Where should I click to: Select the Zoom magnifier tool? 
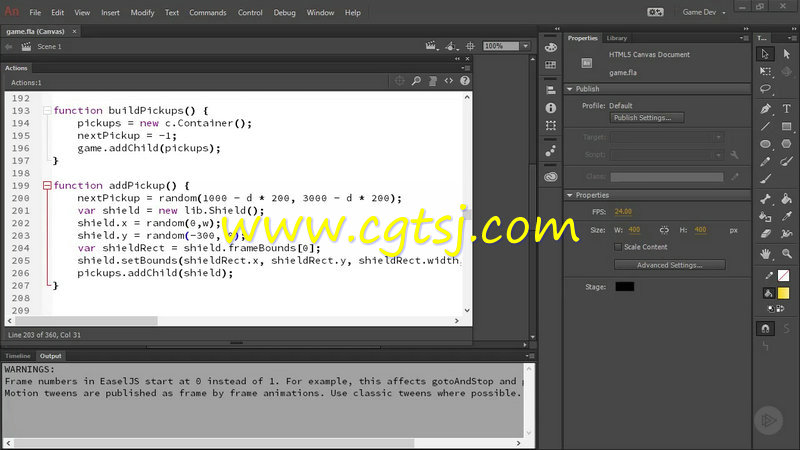(786, 254)
